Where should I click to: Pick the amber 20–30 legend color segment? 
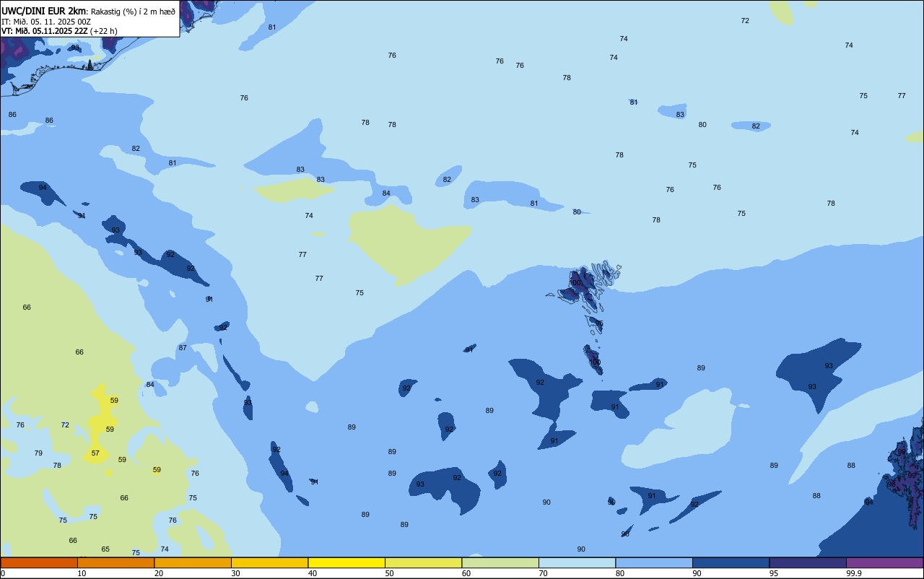coord(193,562)
